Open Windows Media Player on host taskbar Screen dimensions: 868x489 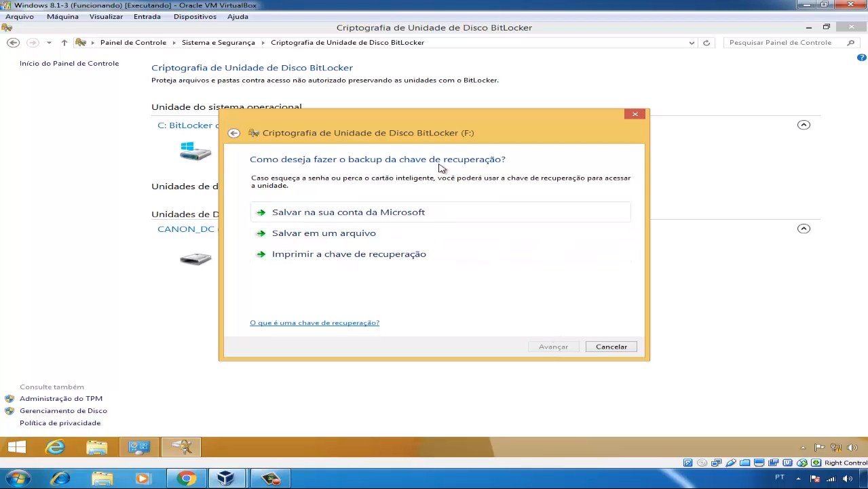tap(143, 479)
